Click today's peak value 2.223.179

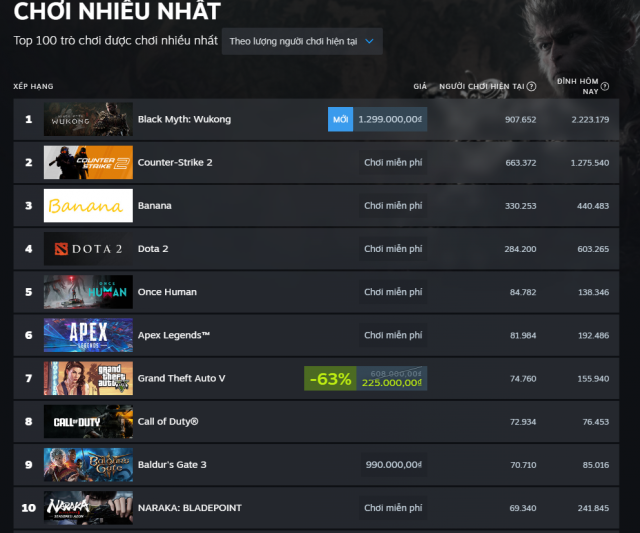click(590, 120)
